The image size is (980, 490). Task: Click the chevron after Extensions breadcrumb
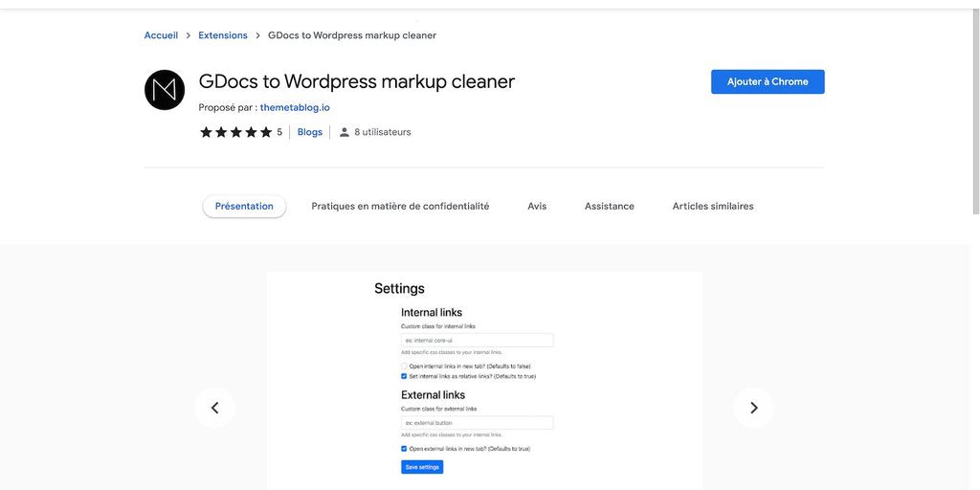point(257,35)
